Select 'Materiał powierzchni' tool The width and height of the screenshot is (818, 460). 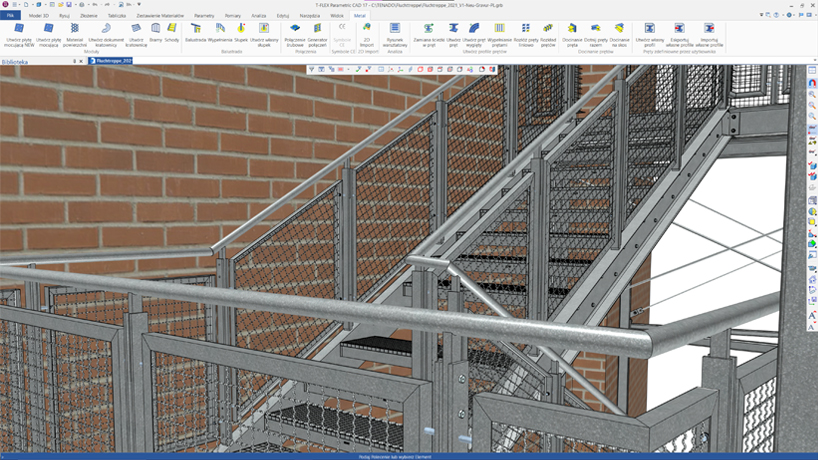(75, 35)
